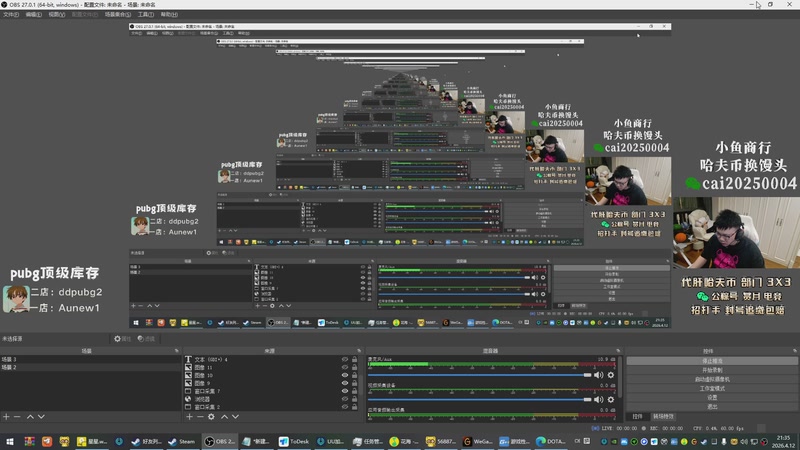Open the Windows Start menu
Viewport: 800px width, 450px height.
[10, 441]
